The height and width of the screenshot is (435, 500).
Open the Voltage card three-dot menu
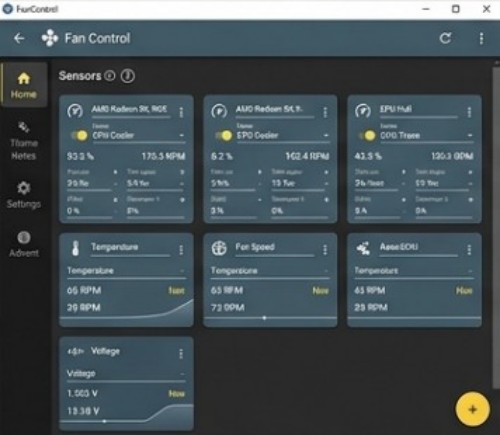click(x=181, y=354)
